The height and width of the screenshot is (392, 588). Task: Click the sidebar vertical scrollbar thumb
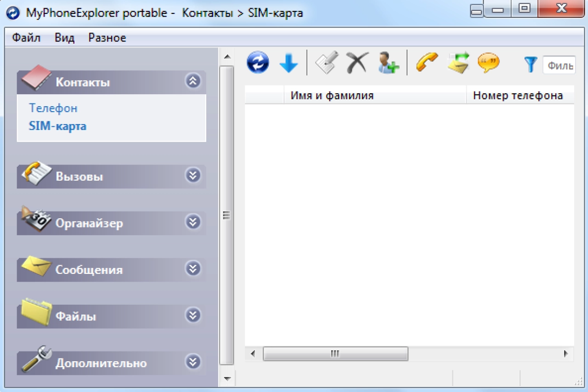click(x=227, y=216)
